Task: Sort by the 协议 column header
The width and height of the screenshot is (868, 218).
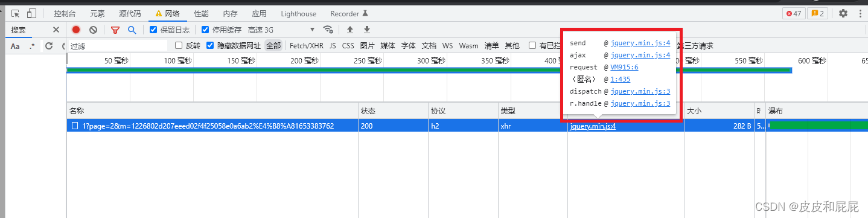Action: point(463,111)
